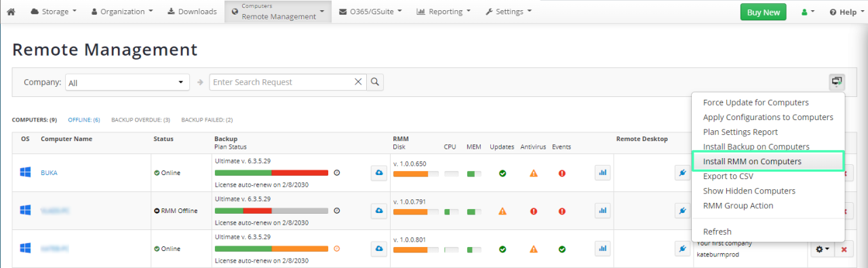Select Force Update for Computers
868x268 pixels.
tap(755, 102)
